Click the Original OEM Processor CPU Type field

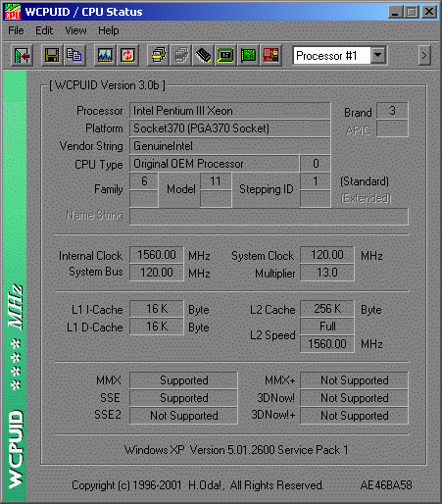tap(215, 164)
